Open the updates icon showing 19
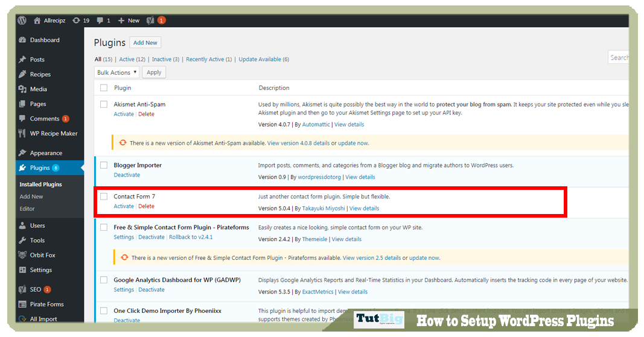 [x=76, y=20]
